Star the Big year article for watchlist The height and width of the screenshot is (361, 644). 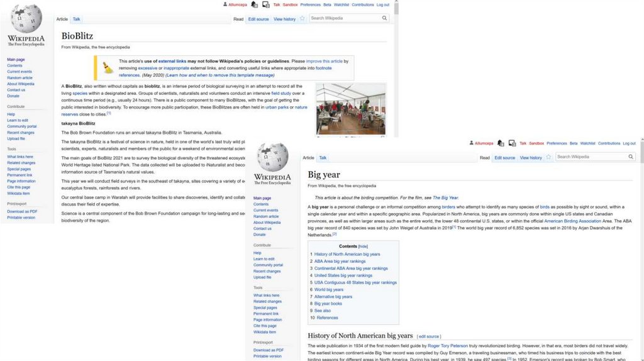548,157
